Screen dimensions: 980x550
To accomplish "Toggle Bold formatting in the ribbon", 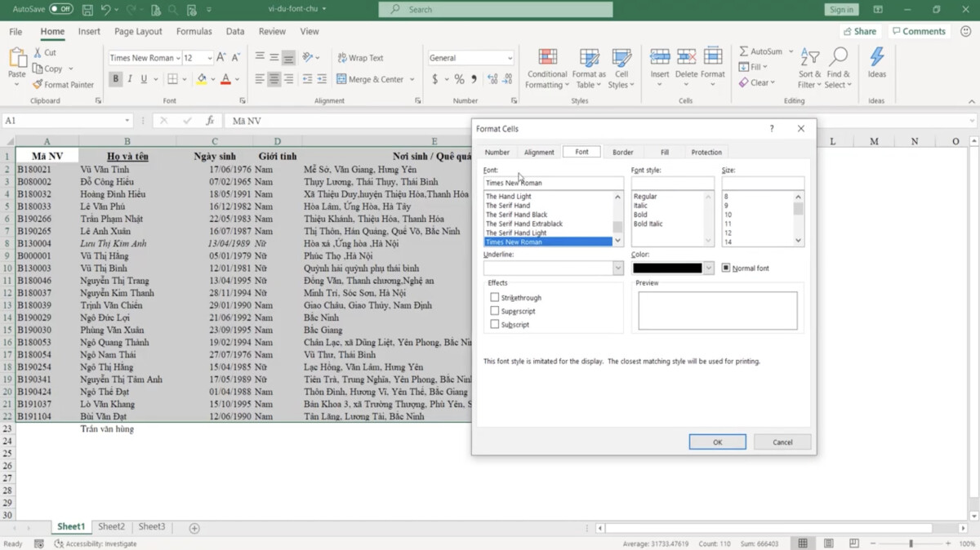I will [x=116, y=79].
